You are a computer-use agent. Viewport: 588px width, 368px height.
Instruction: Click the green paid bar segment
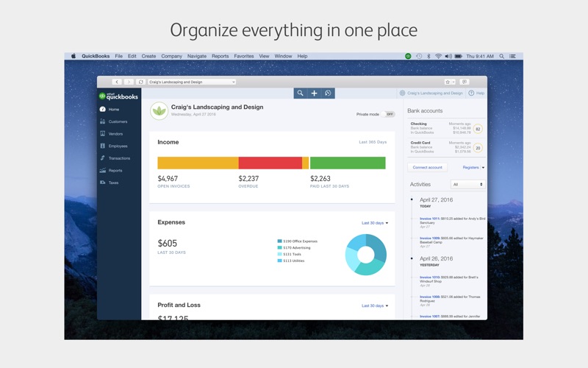pos(348,163)
